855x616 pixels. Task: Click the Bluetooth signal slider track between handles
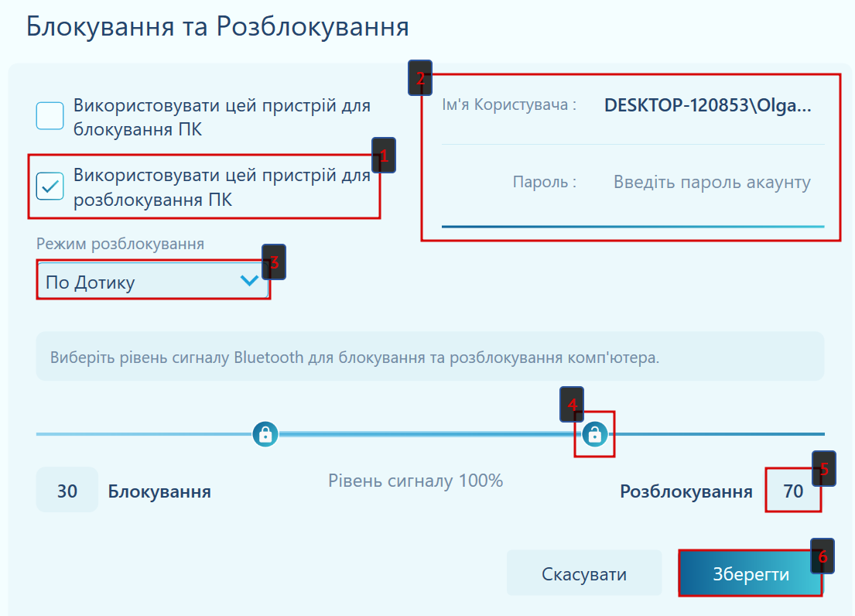426,434
